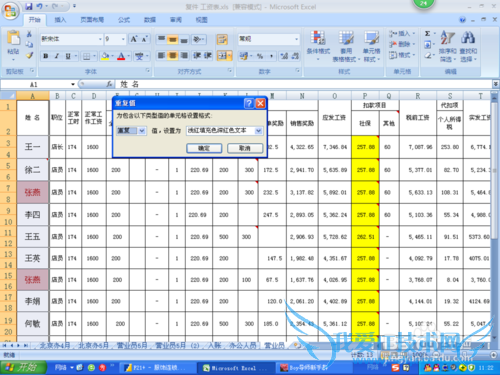Increase font size with large A icon
500x375 pixels.
pyautogui.click(x=134, y=39)
